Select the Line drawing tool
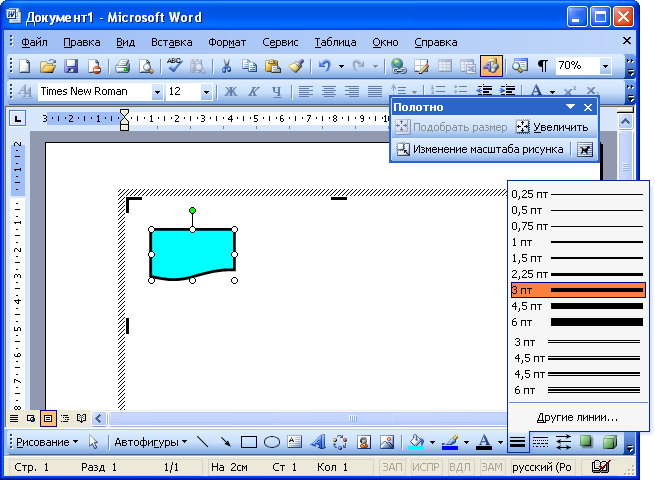This screenshot has height=480, width=655. (203, 442)
